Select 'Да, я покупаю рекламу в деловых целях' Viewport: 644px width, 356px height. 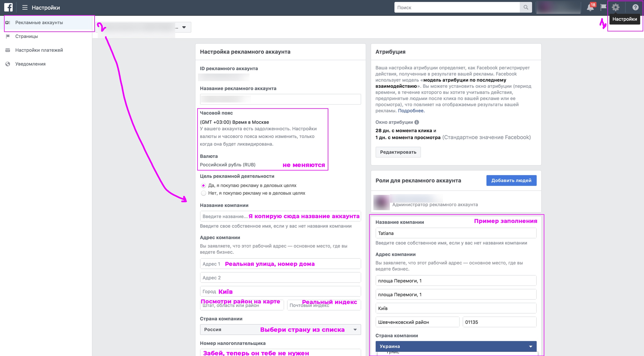tap(204, 186)
